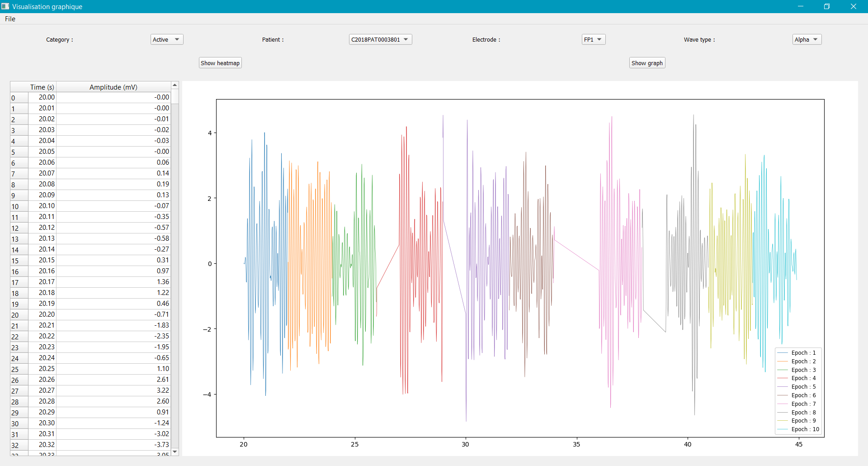868x466 pixels.
Task: Select the Amplitude (mV) column header
Action: tap(113, 87)
